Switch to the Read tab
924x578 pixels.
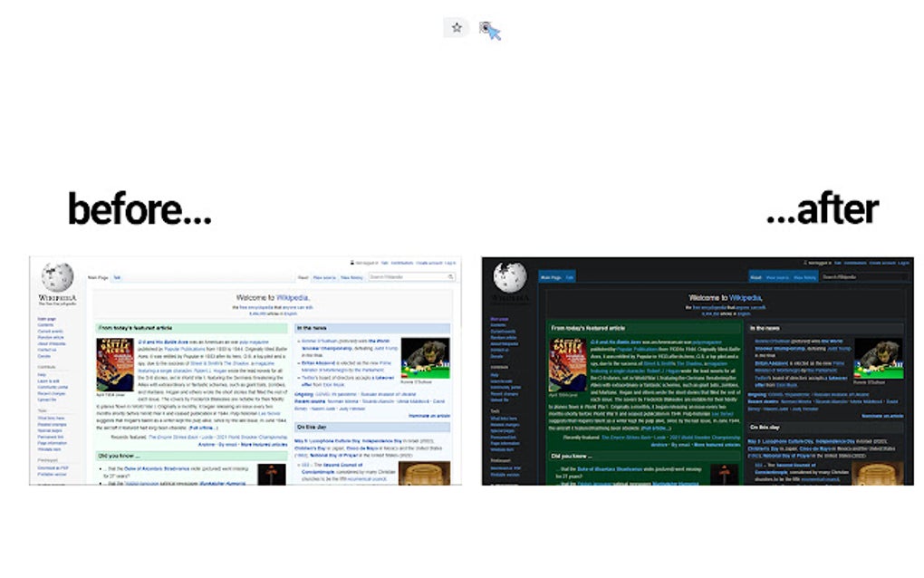tap(303, 277)
